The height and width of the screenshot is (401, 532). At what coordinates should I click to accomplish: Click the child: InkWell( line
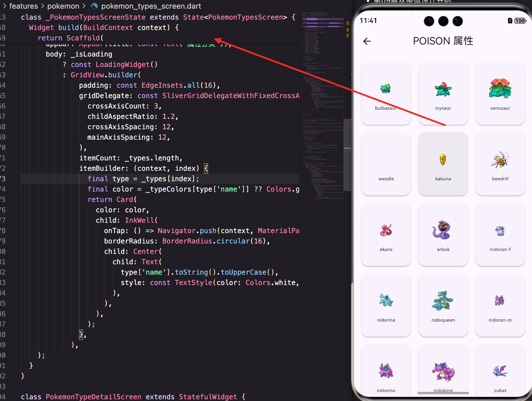127,220
